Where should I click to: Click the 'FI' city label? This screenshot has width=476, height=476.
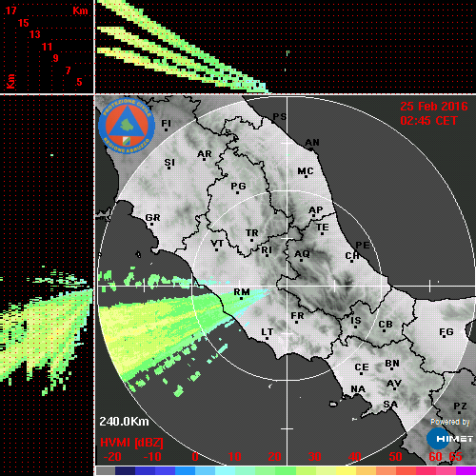(166, 123)
